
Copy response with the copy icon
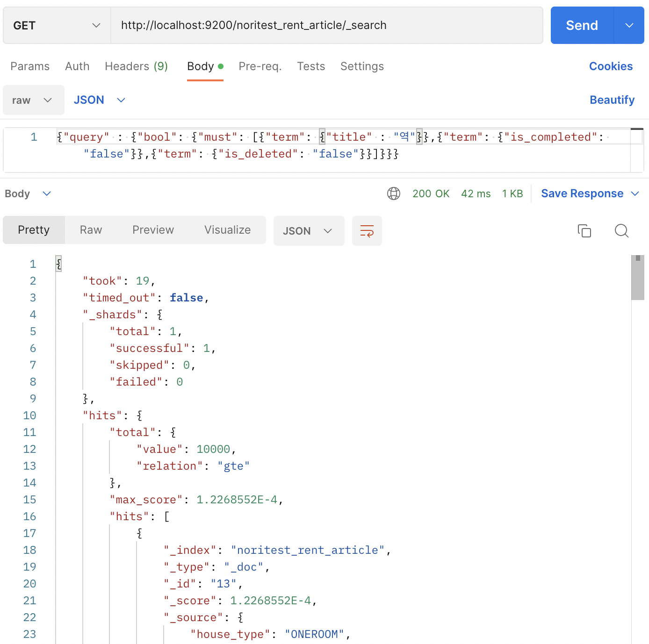584,231
